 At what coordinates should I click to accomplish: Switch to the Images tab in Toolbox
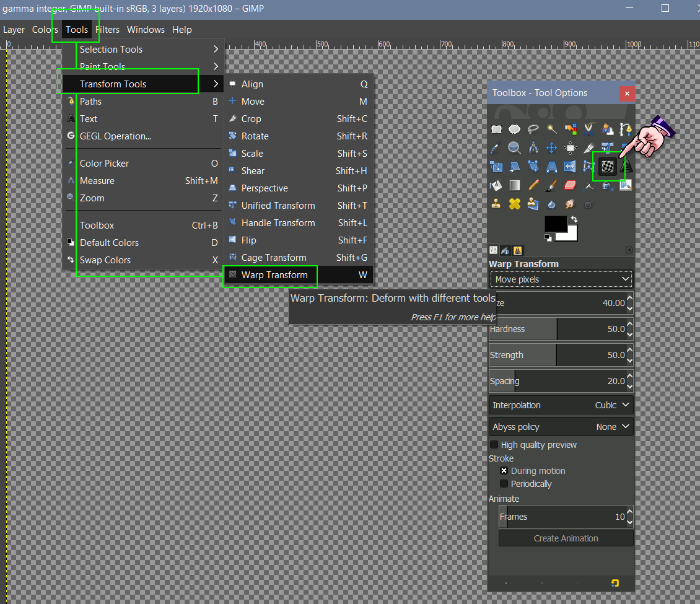[x=517, y=250]
